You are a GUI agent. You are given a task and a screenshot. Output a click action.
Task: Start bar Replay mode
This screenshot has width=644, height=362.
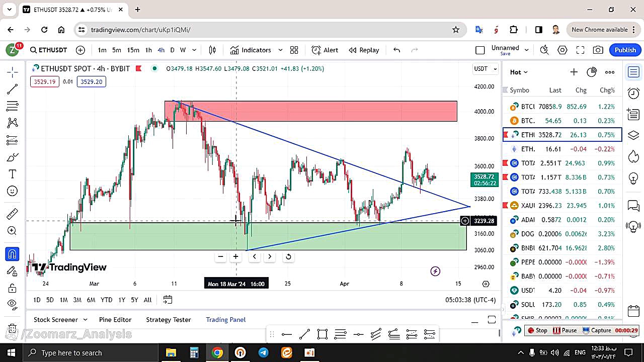pos(364,50)
